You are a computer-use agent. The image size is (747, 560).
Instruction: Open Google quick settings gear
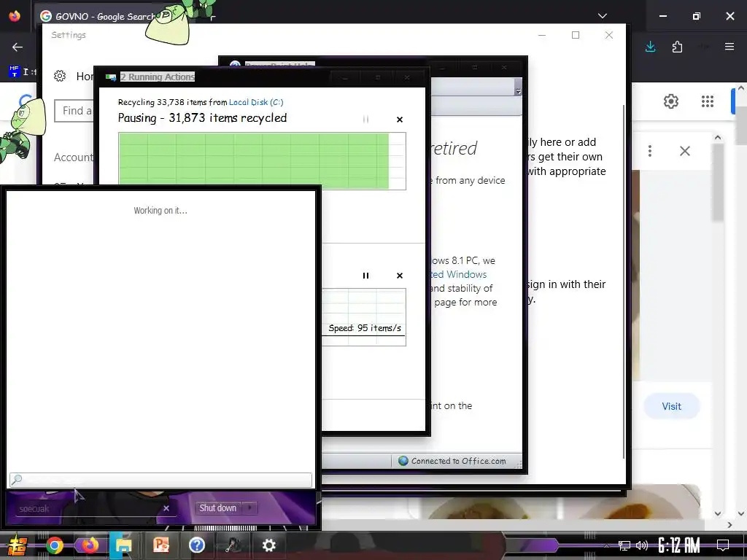click(x=671, y=101)
